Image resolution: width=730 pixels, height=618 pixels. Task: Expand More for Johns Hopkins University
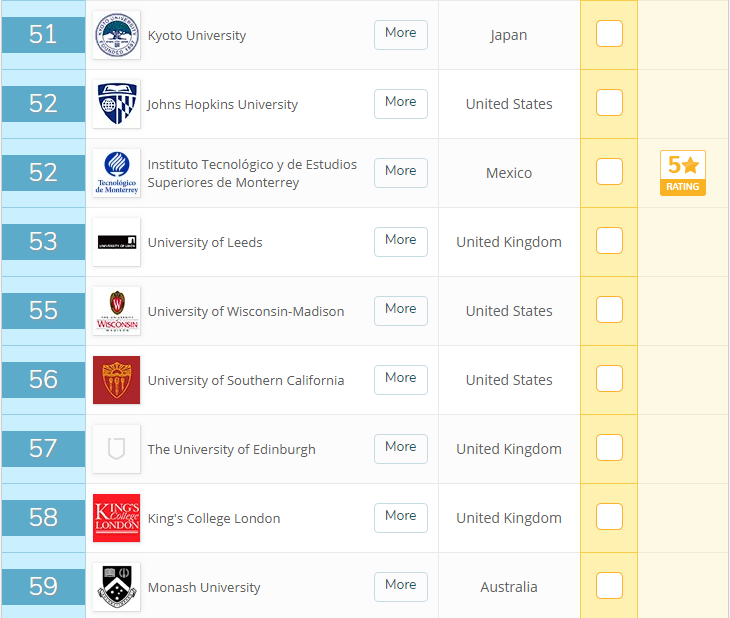[x=400, y=103]
